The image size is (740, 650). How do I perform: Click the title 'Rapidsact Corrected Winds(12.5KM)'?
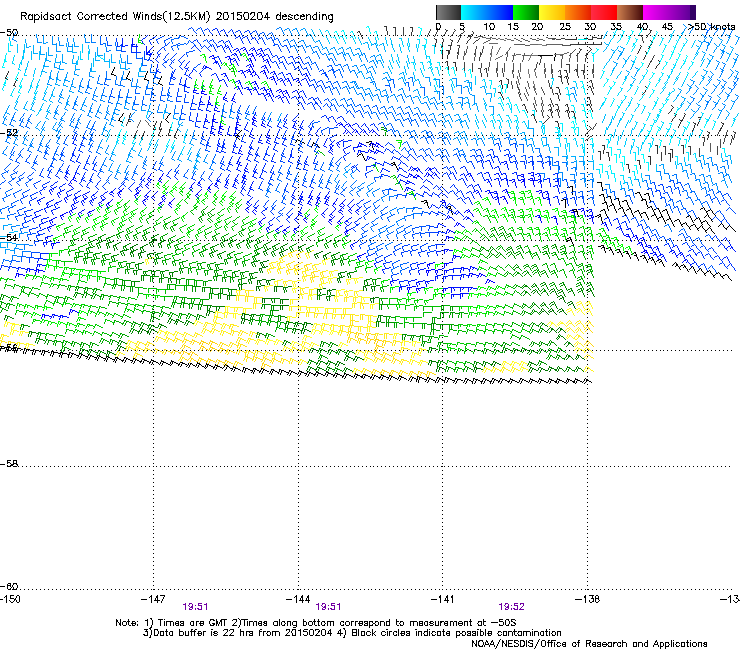tap(115, 17)
